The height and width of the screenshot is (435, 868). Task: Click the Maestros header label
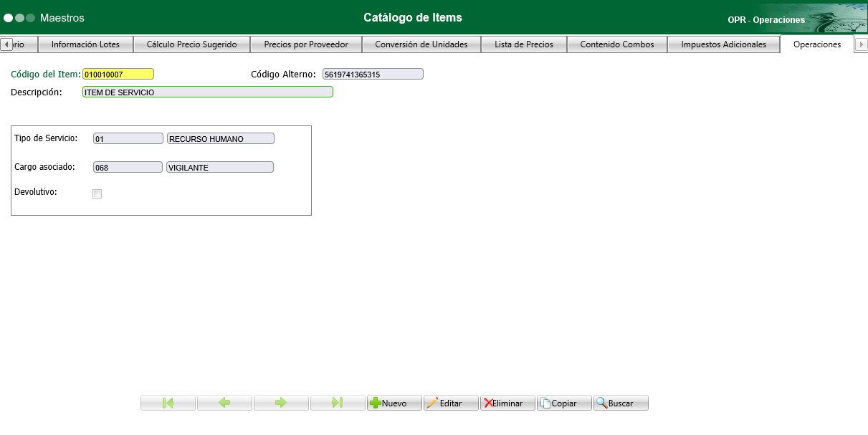(62, 17)
